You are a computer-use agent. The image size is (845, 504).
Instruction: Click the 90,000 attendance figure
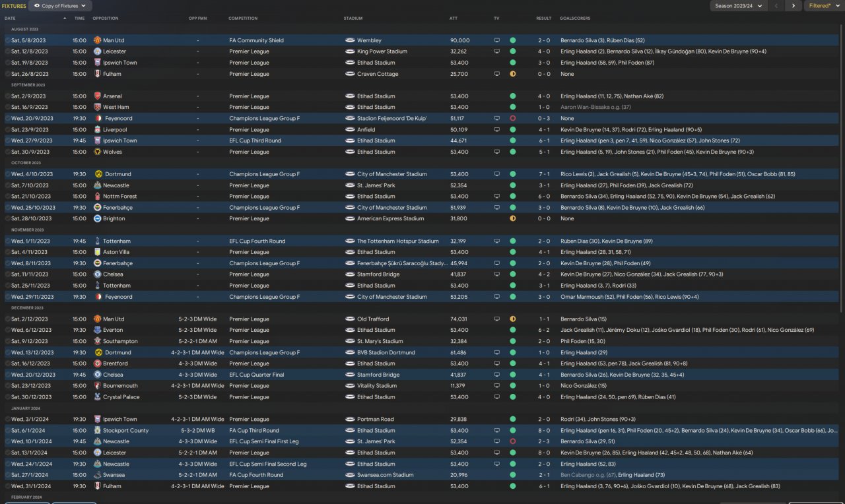point(459,40)
